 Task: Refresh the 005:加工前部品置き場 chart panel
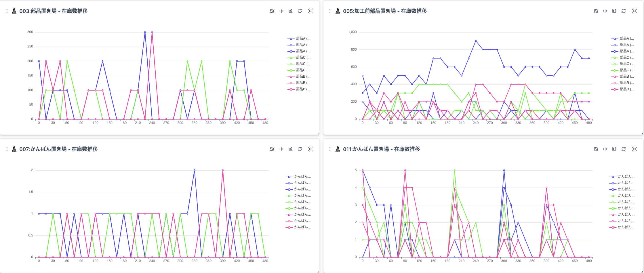tap(623, 11)
